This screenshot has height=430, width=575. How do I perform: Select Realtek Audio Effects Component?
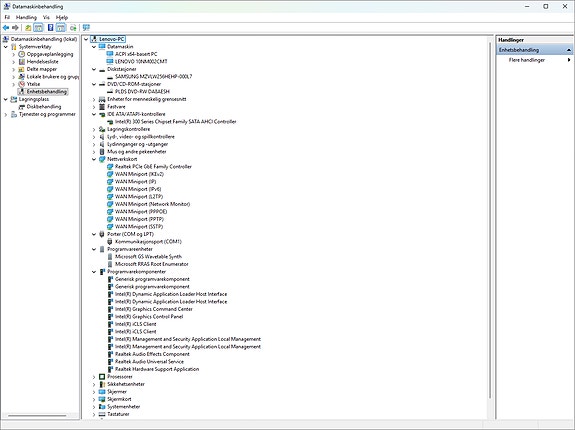tap(152, 354)
